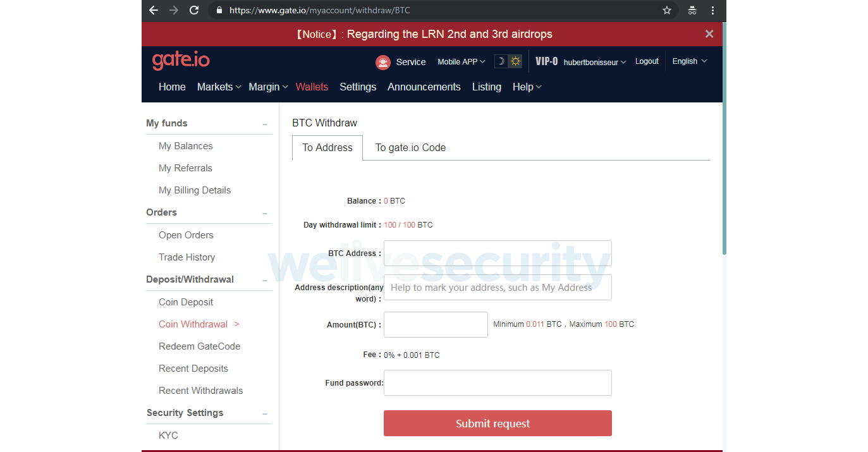Open the LRN airdrops notice
Screen dimensions: 868x452
(424, 34)
